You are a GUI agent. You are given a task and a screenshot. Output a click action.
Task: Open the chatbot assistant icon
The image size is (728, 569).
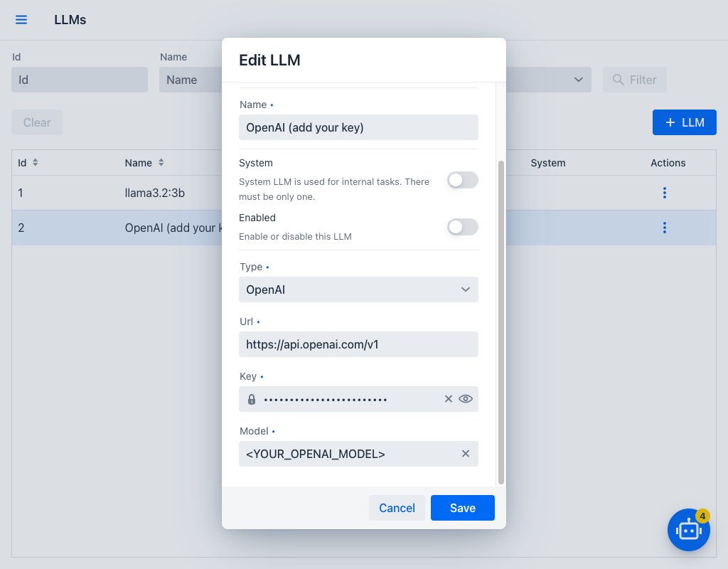click(x=688, y=530)
